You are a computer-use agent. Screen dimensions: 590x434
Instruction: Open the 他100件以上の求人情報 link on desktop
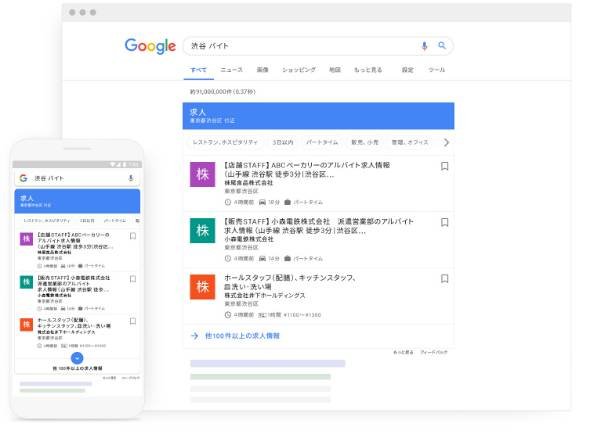242,335
